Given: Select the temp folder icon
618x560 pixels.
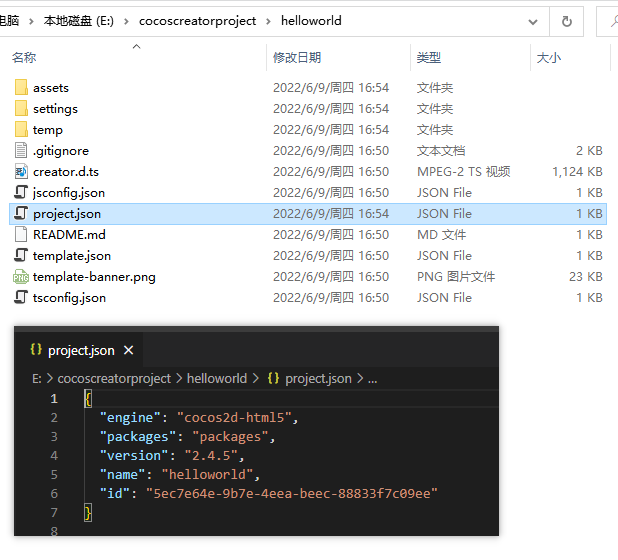Looking at the screenshot, I should [x=21, y=130].
